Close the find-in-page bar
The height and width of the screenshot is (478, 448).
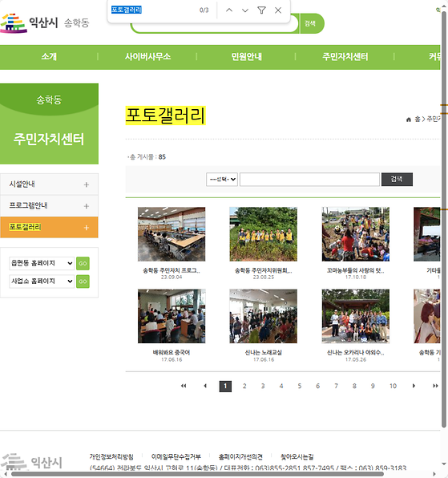point(278,10)
